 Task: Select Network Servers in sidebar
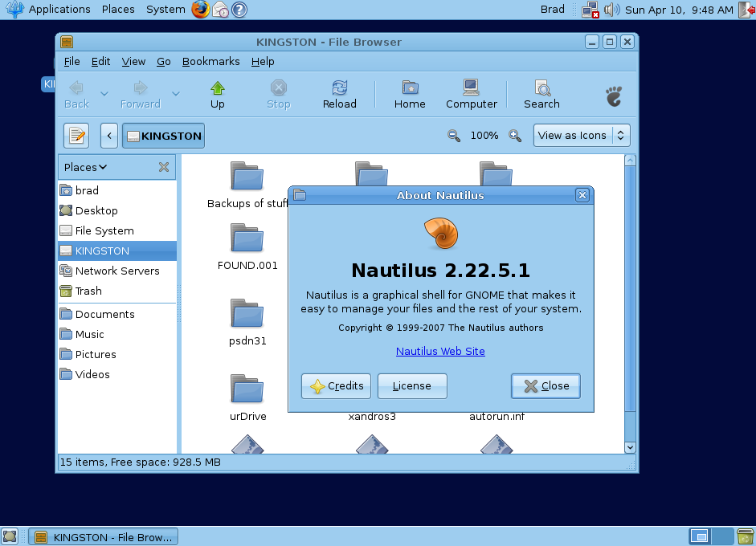coord(117,271)
